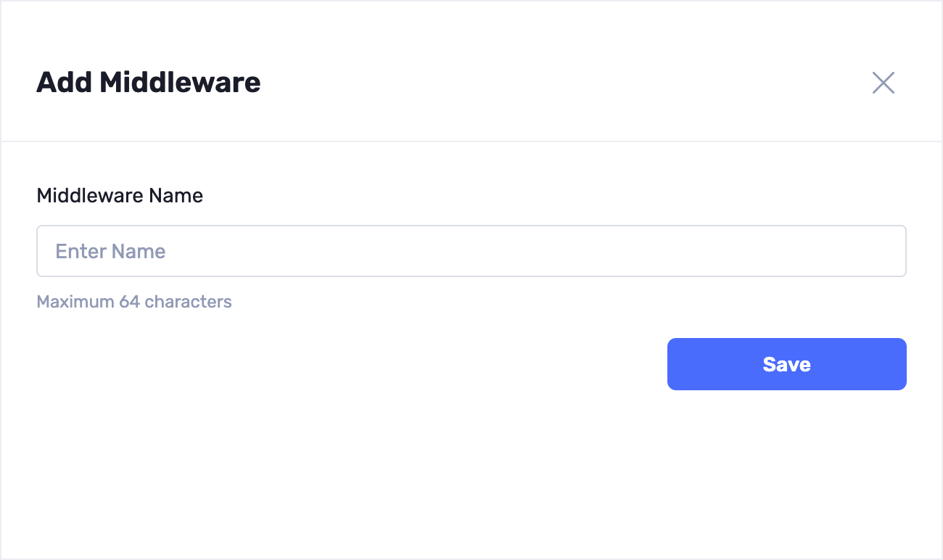Click the Maximum 64 characters hint text
The image size is (943, 560).
[134, 302]
